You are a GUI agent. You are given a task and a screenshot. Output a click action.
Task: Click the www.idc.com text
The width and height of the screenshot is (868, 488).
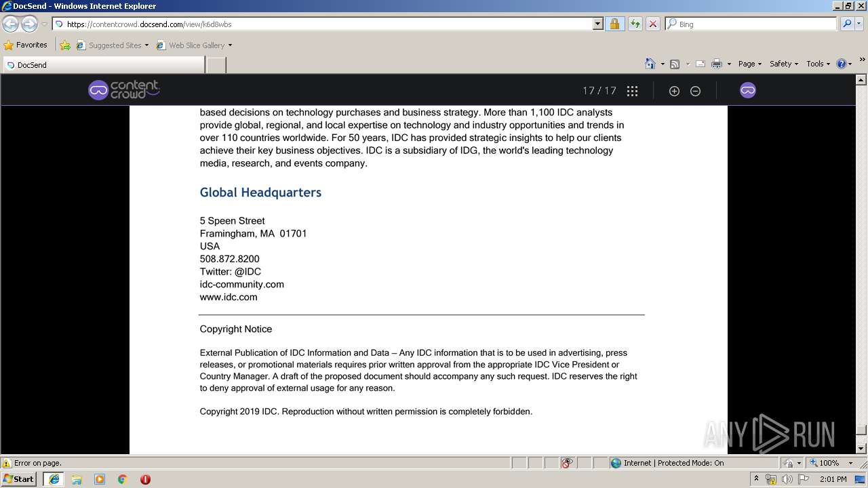click(x=229, y=297)
